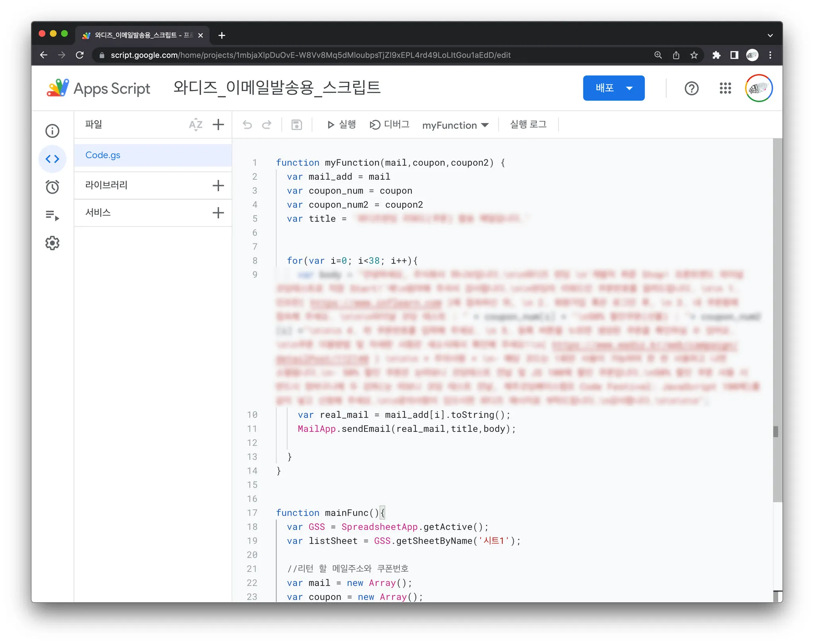Open the Overview info icon in sidebar
The height and width of the screenshot is (644, 814).
[x=52, y=131]
